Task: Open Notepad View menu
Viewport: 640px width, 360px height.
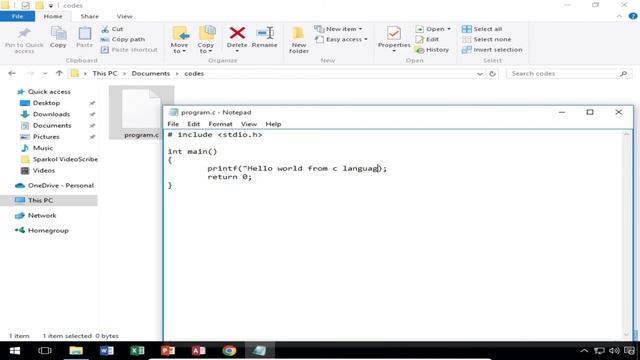Action: [x=249, y=124]
